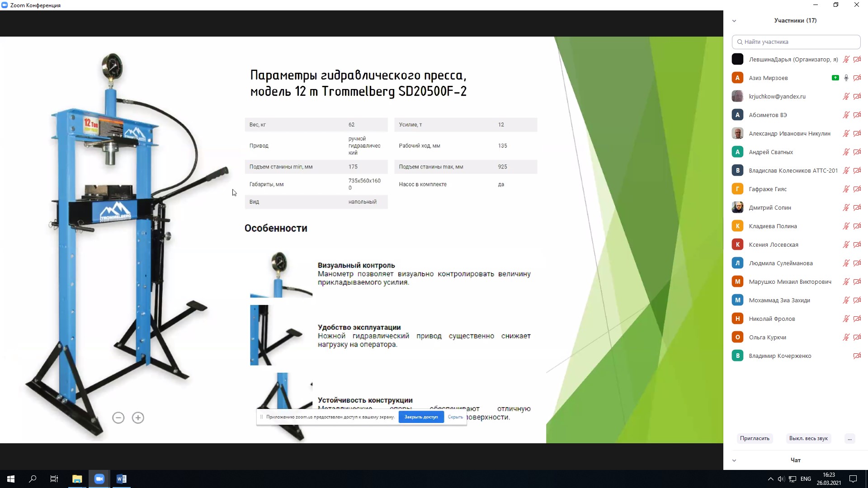Open Word from the taskbar
868x488 pixels.
coord(121,479)
